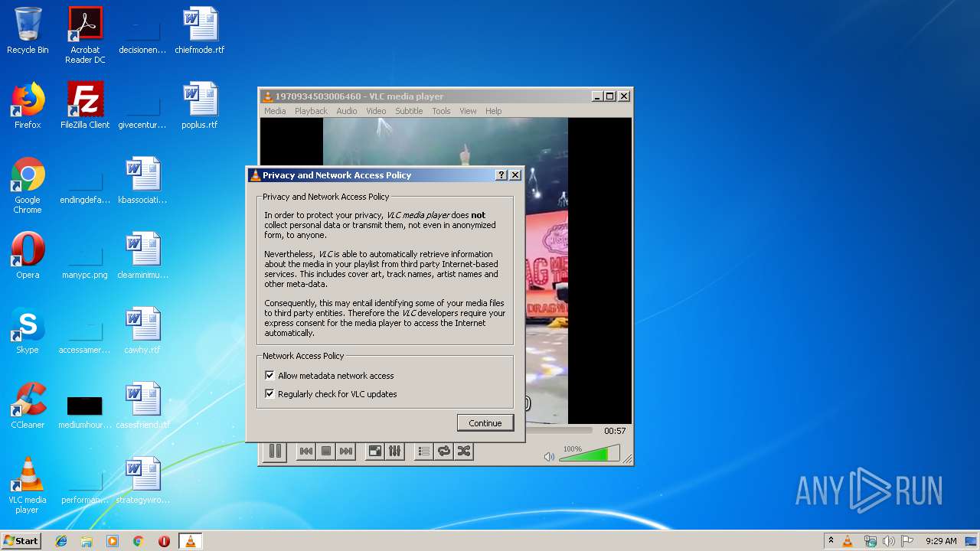This screenshot has width=980, height=551.
Task: Select the cawhy.rtf file
Action: (142, 331)
